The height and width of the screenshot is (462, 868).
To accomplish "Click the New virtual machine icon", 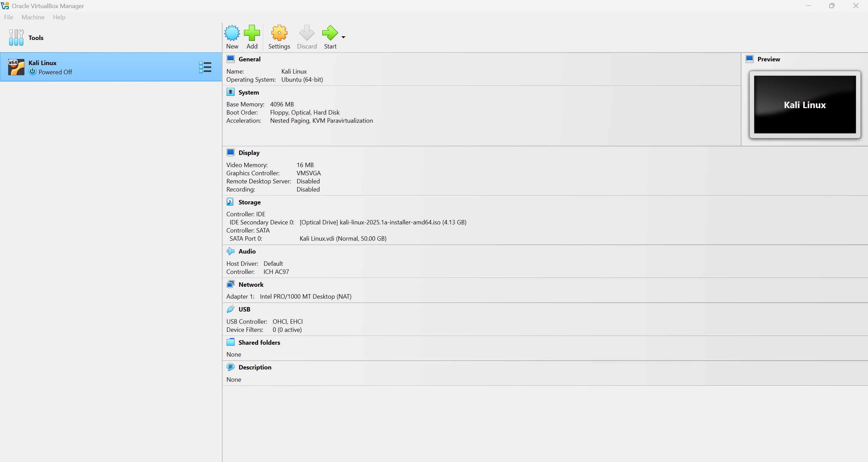I will coord(232,33).
